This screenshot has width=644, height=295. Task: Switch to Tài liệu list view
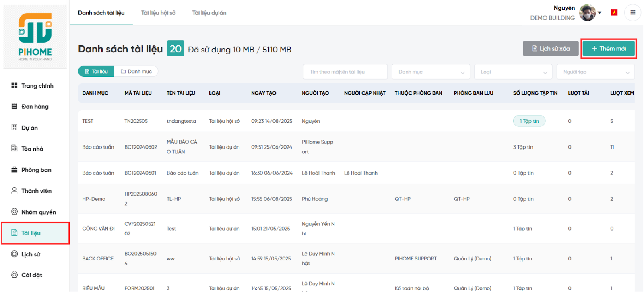(x=96, y=72)
